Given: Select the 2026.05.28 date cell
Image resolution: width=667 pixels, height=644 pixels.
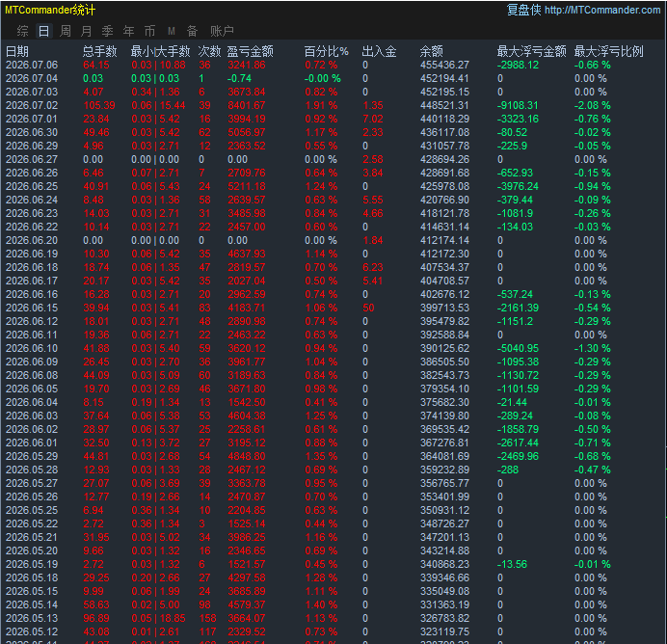Looking at the screenshot, I should point(32,470).
